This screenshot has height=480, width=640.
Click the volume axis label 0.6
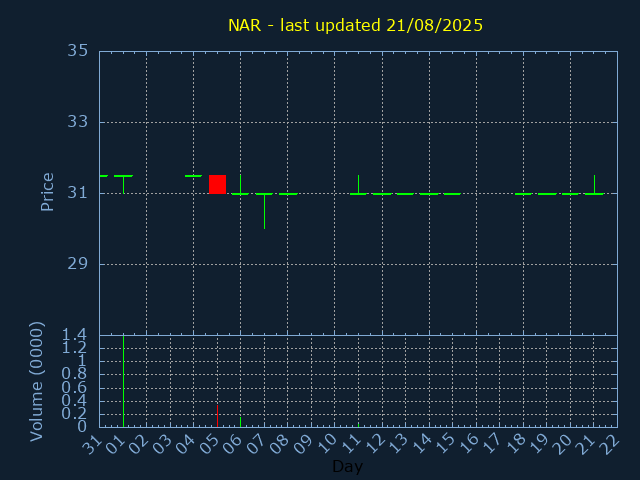pyautogui.click(x=74, y=387)
